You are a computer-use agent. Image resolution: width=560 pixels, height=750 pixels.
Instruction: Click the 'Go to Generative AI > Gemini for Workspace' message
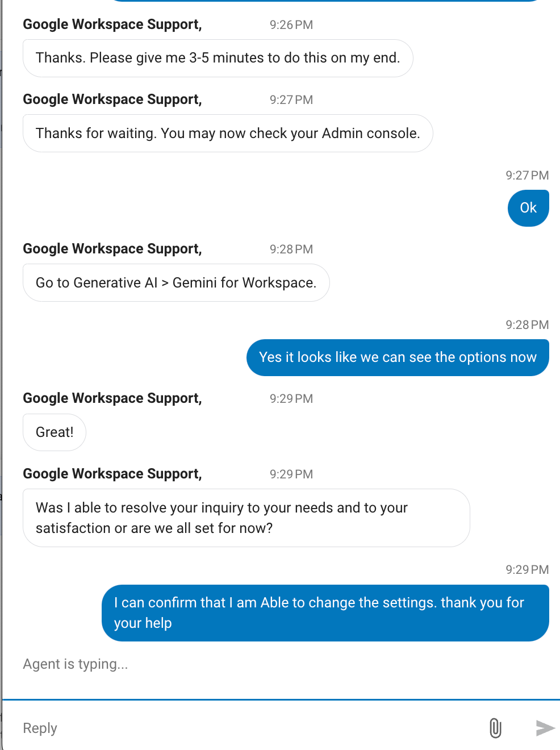[x=176, y=283]
